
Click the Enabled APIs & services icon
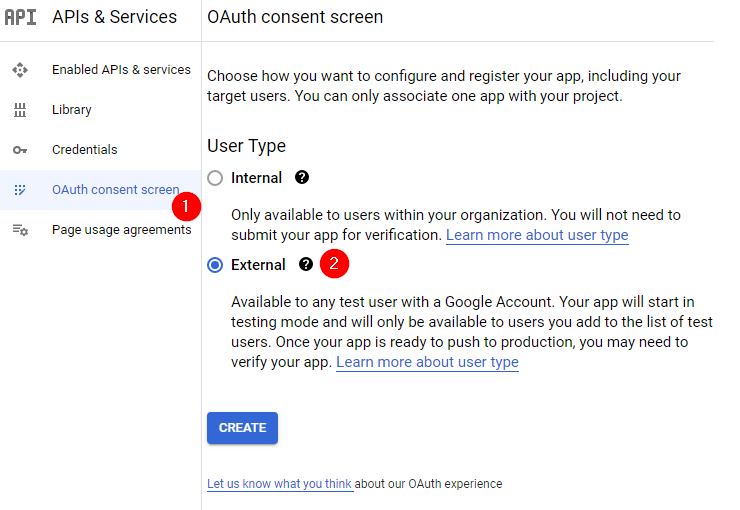click(20, 70)
